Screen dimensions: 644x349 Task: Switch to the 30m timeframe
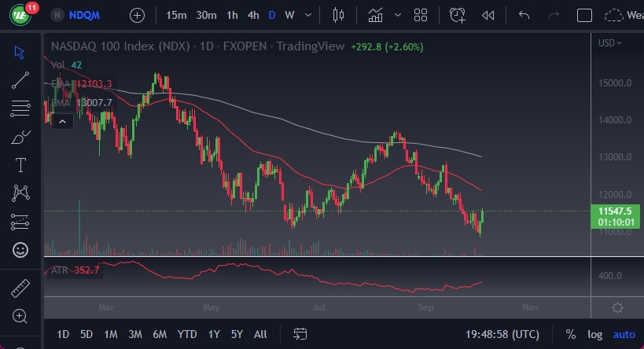[x=206, y=16]
